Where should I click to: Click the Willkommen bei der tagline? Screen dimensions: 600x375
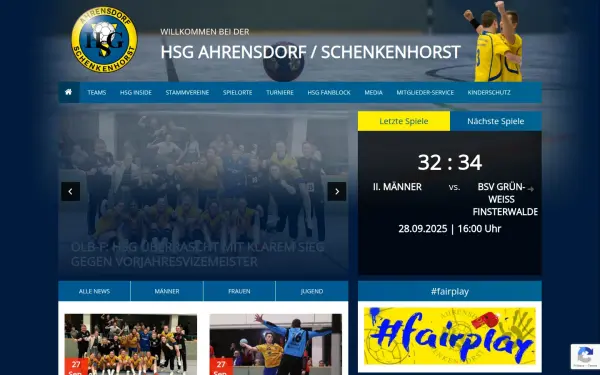tap(205, 32)
